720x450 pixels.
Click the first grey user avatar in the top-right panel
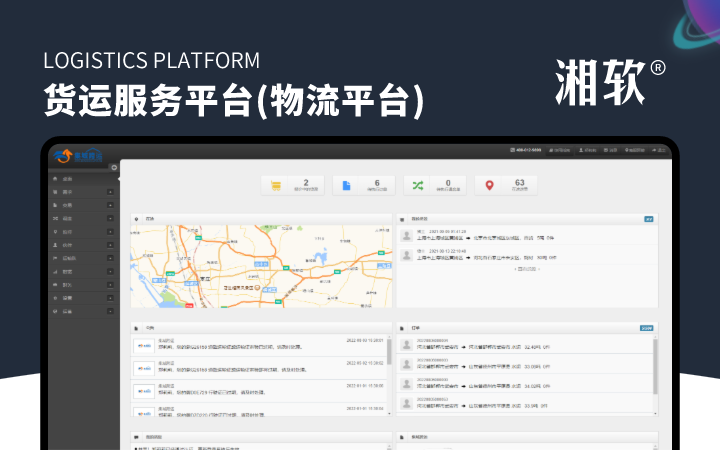(x=406, y=236)
